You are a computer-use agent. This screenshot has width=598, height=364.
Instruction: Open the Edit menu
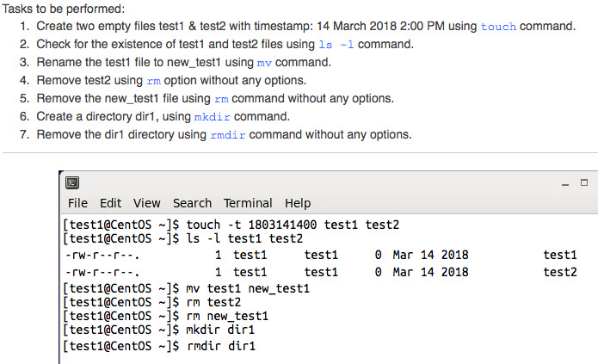click(x=110, y=203)
